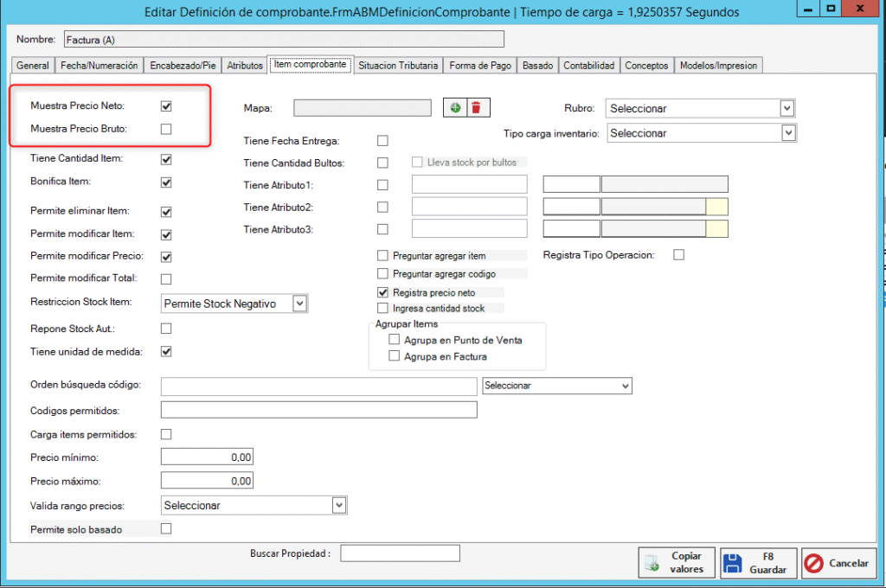The height and width of the screenshot is (588, 886).
Task: Open the Forma de Pago tab
Action: point(480,66)
